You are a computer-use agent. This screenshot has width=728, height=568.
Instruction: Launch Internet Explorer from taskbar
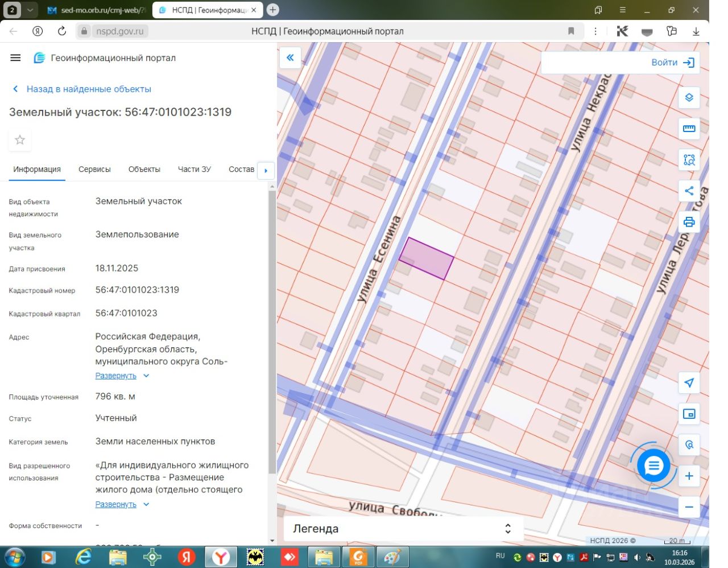tap(83, 557)
